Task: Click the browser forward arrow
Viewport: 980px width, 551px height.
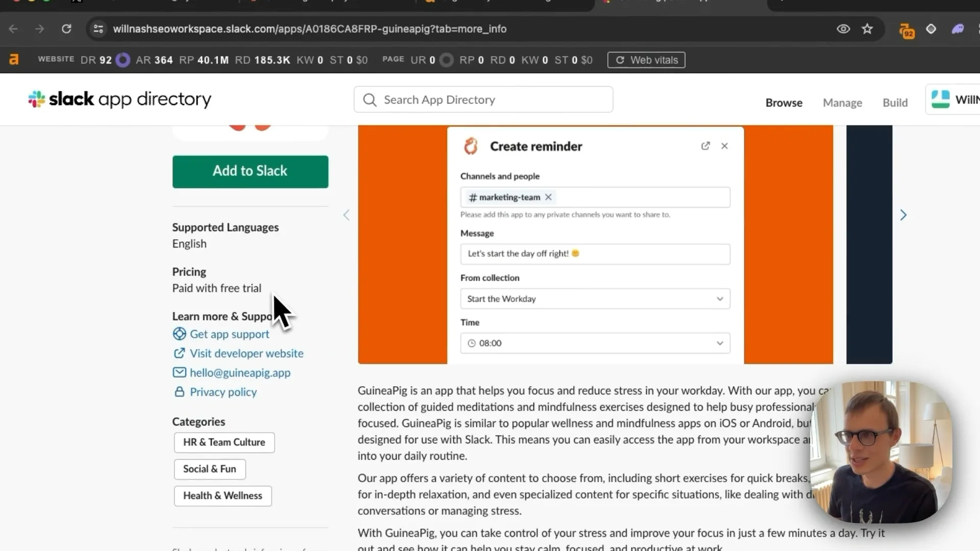Action: coord(39,29)
